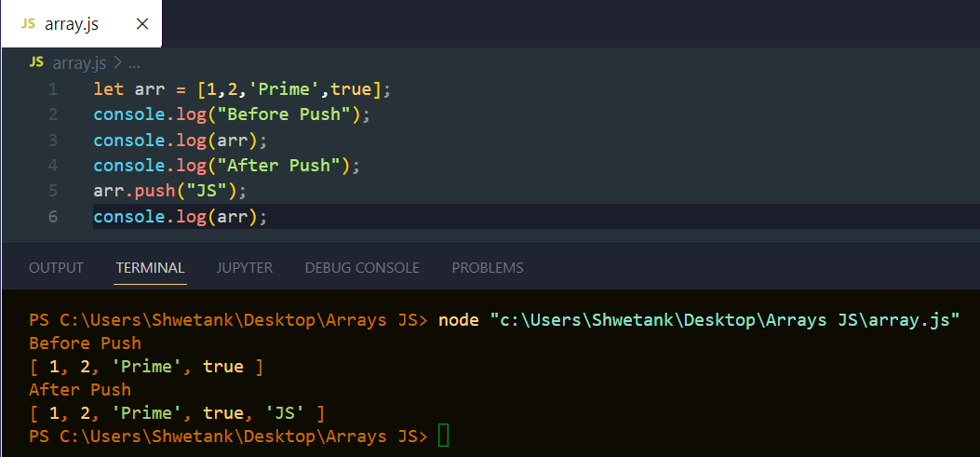The width and height of the screenshot is (980, 457).
Task: Switch to the JUPYTER panel tab
Action: coord(245,267)
